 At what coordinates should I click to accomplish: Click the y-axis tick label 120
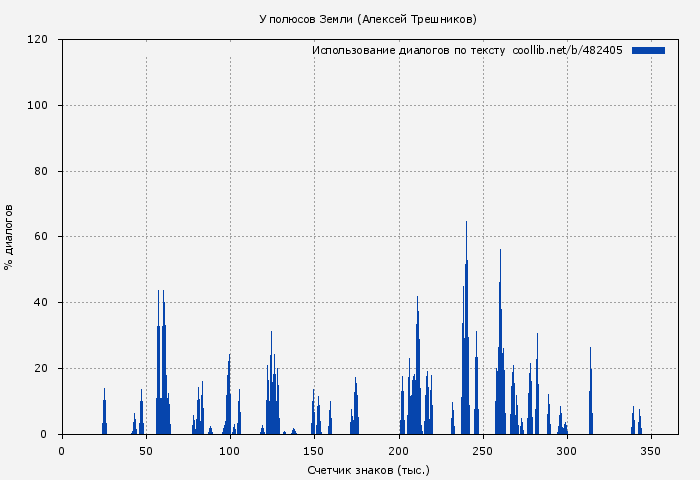pyautogui.click(x=39, y=40)
